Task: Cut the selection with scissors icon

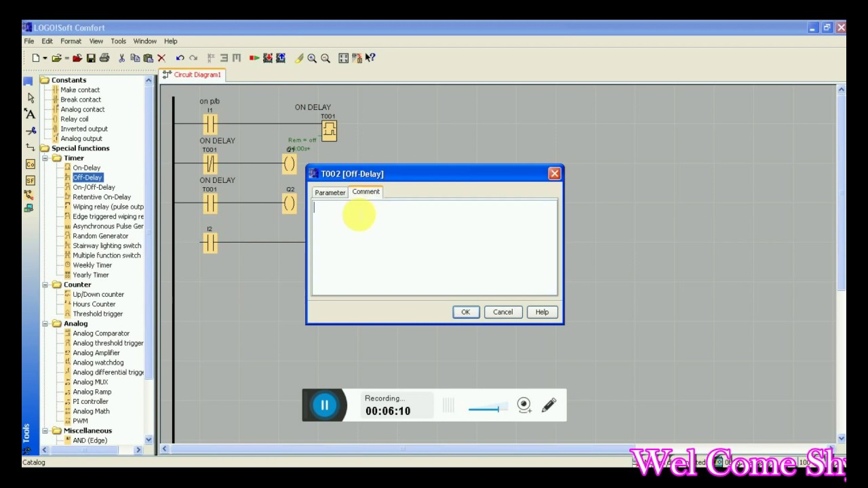Action: coord(121,58)
